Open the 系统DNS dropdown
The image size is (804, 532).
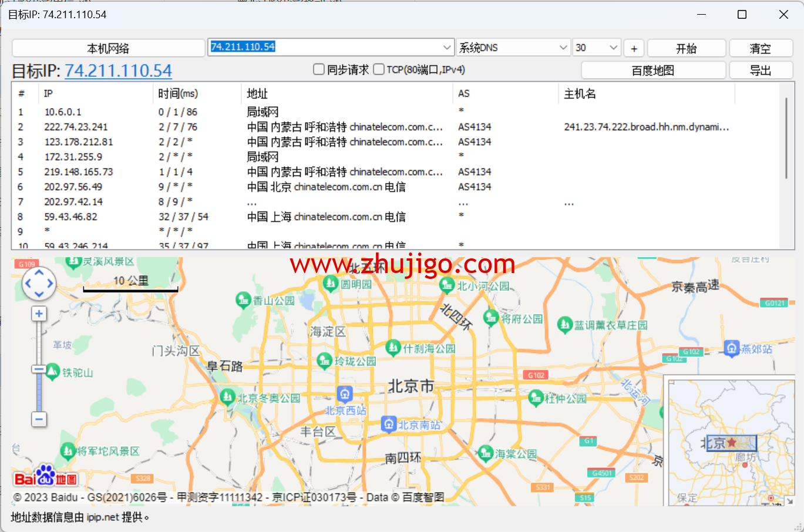pyautogui.click(x=563, y=48)
